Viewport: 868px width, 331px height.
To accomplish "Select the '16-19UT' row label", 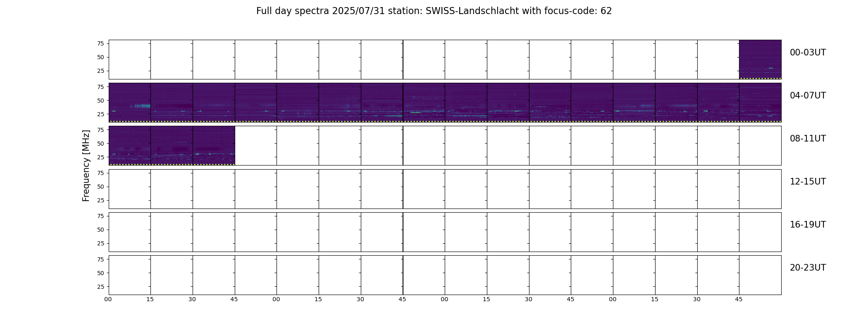I will [808, 225].
